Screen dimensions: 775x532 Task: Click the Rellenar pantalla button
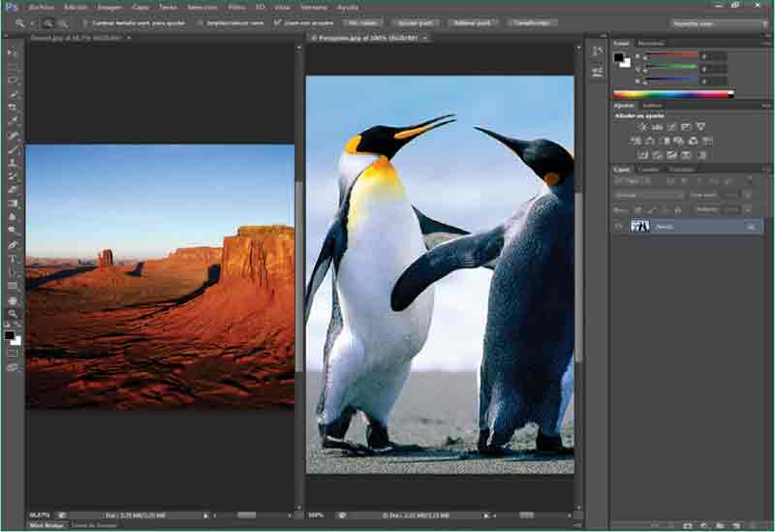click(x=474, y=22)
